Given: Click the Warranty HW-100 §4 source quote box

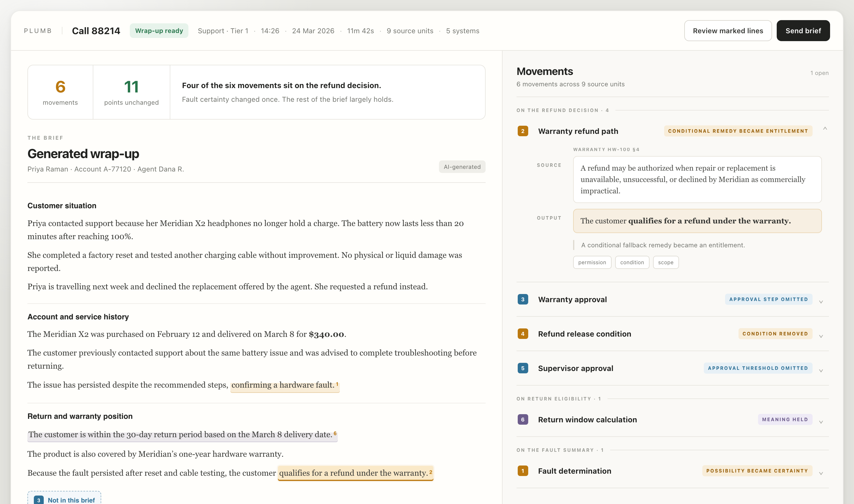Looking at the screenshot, I should point(697,179).
